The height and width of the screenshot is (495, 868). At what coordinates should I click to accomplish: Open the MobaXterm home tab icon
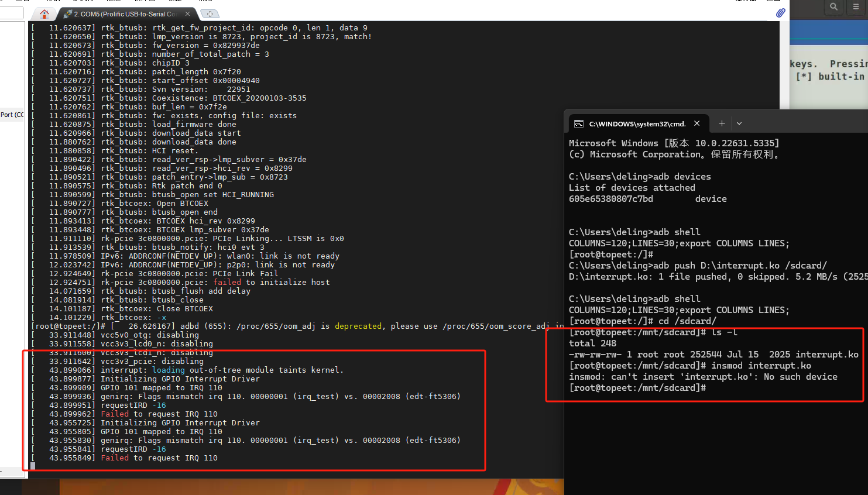[44, 13]
